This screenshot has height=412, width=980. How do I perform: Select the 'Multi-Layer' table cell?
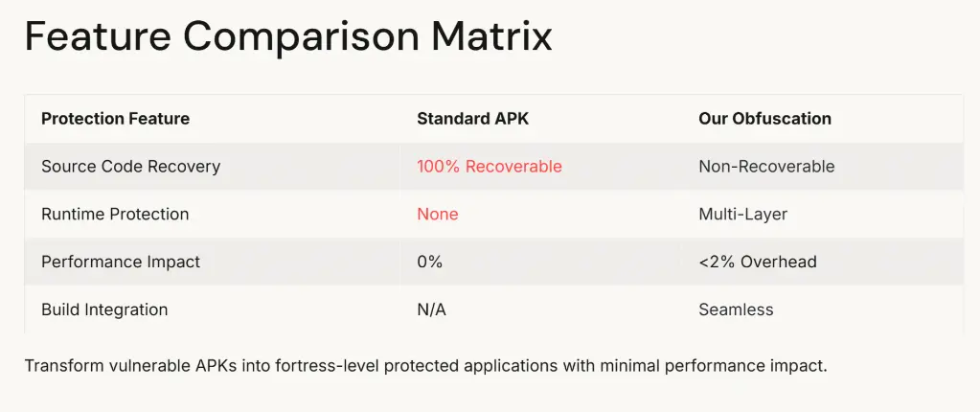742,215
